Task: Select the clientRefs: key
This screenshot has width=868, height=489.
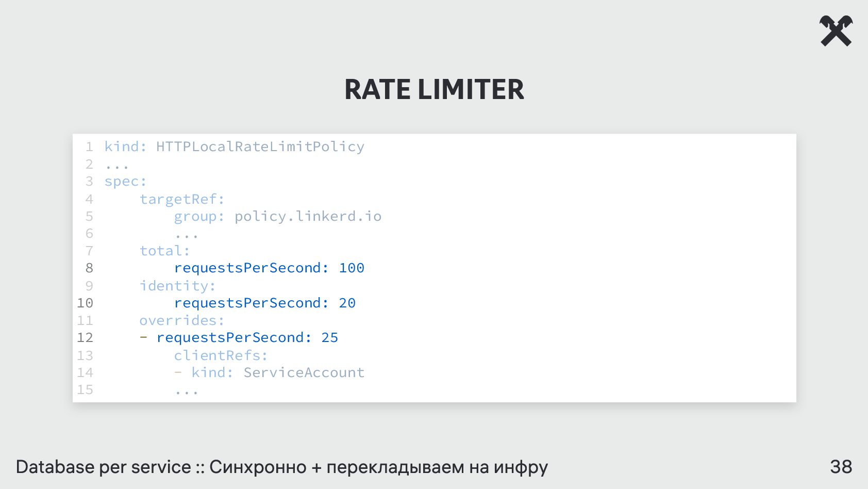Action: 221,355
